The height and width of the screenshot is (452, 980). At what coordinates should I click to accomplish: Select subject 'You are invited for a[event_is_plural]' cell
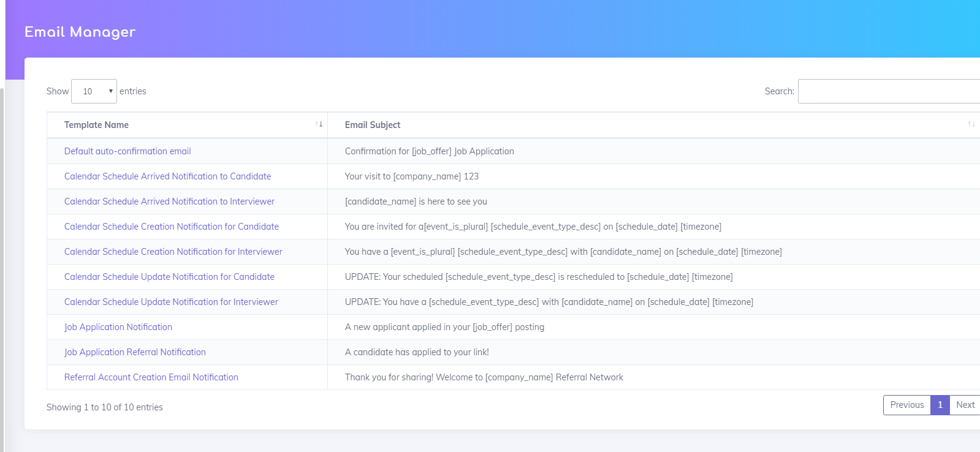654,227
